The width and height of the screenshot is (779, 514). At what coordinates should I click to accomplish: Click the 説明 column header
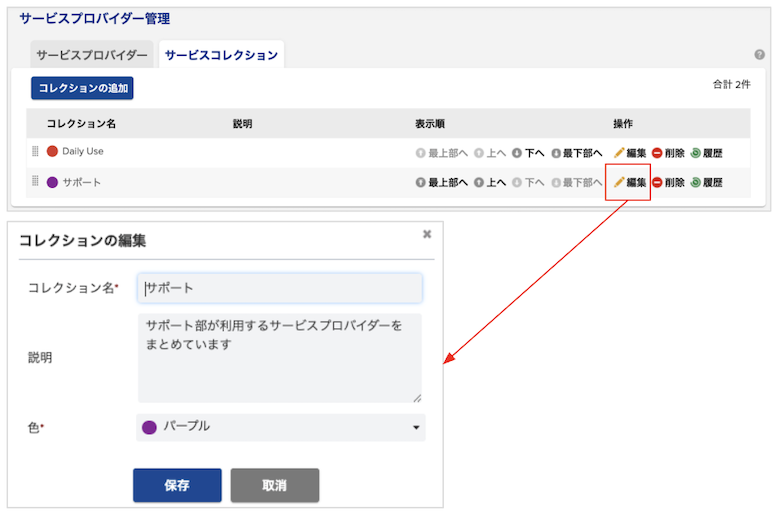[242, 124]
